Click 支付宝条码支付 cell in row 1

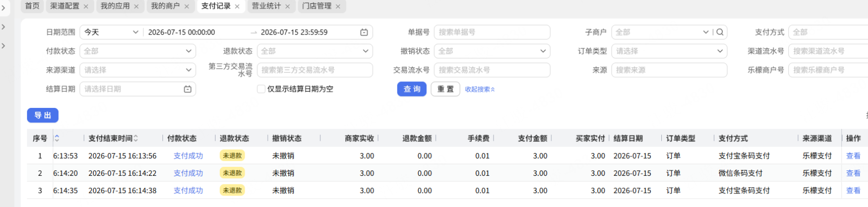click(x=744, y=156)
